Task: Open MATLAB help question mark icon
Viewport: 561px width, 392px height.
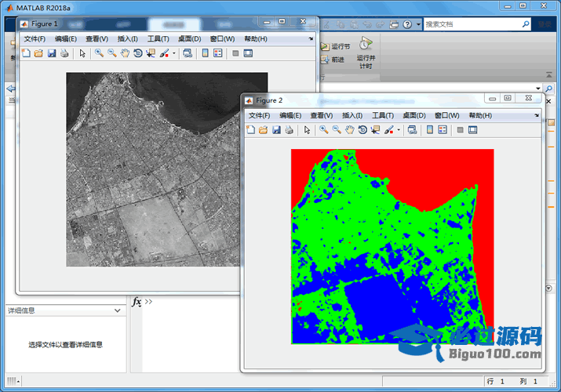Action: point(407,24)
